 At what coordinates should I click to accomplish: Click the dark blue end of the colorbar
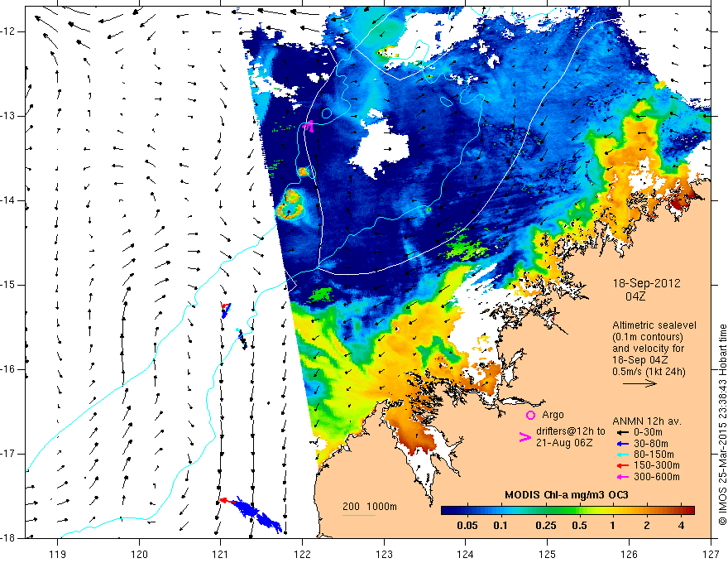[448, 510]
